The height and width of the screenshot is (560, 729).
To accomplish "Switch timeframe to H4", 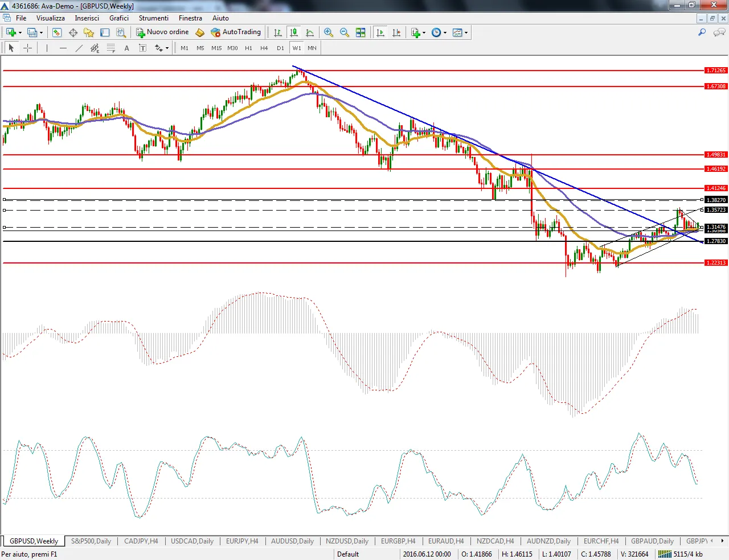I will pos(264,48).
